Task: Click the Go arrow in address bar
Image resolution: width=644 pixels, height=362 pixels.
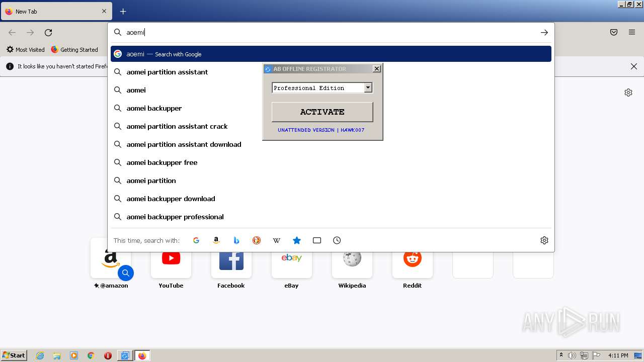Action: (544, 32)
